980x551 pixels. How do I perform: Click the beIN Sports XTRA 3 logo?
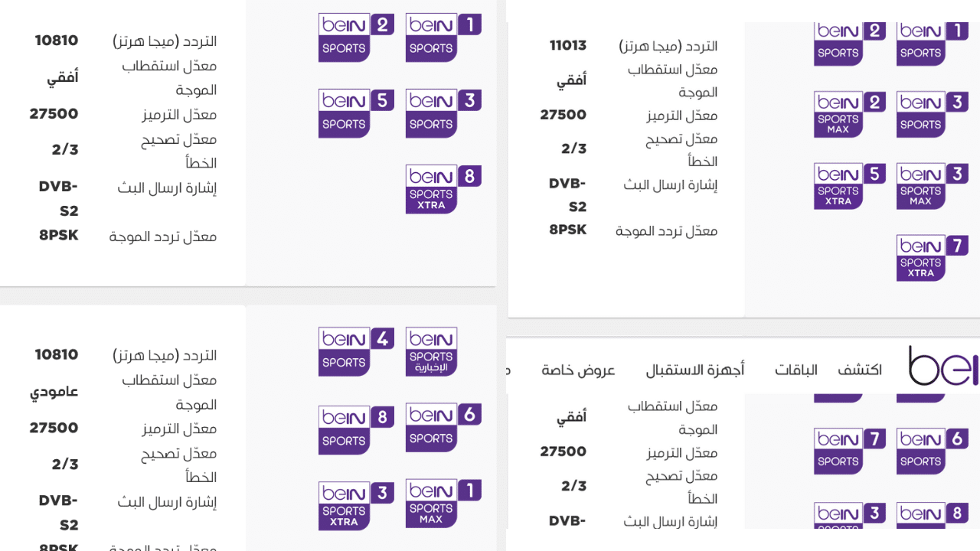(356, 506)
